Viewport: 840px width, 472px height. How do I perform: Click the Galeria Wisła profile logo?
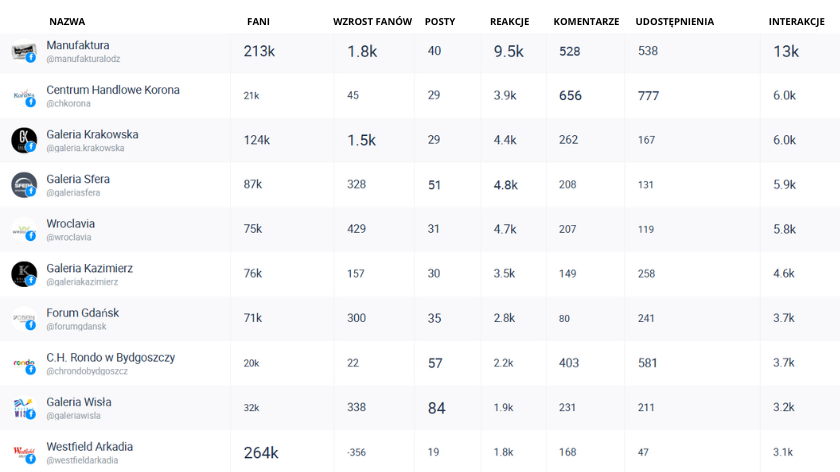[x=23, y=408]
